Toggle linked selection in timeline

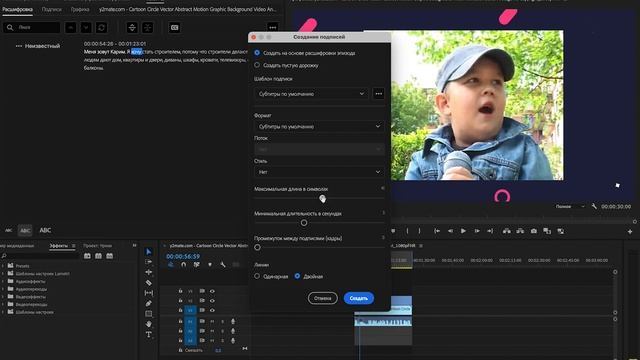coord(197,264)
